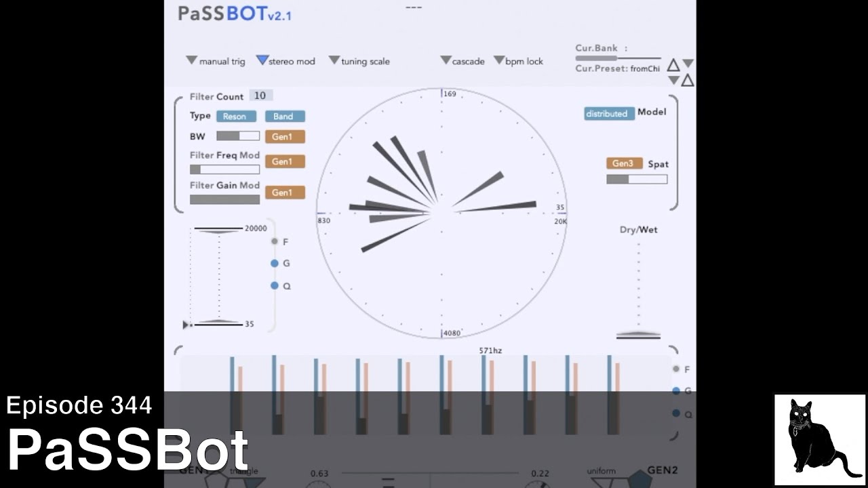Click the first filter bar pair
The image size is (868, 488).
click(x=236, y=395)
